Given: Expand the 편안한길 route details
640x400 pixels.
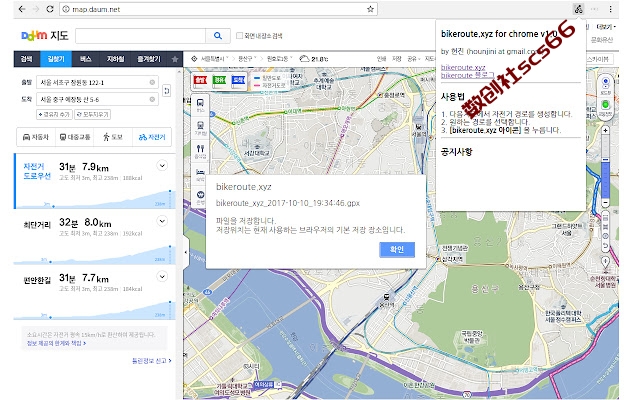Looking at the screenshot, I should point(162,276).
